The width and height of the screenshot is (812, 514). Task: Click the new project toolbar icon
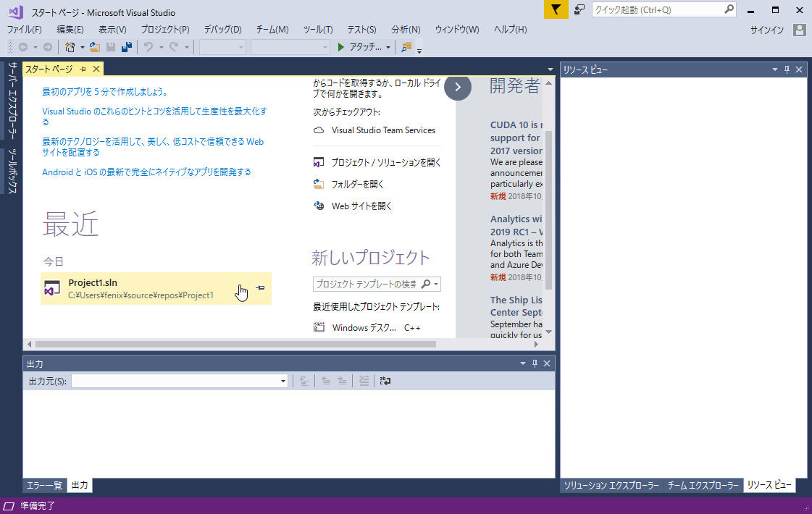click(70, 47)
